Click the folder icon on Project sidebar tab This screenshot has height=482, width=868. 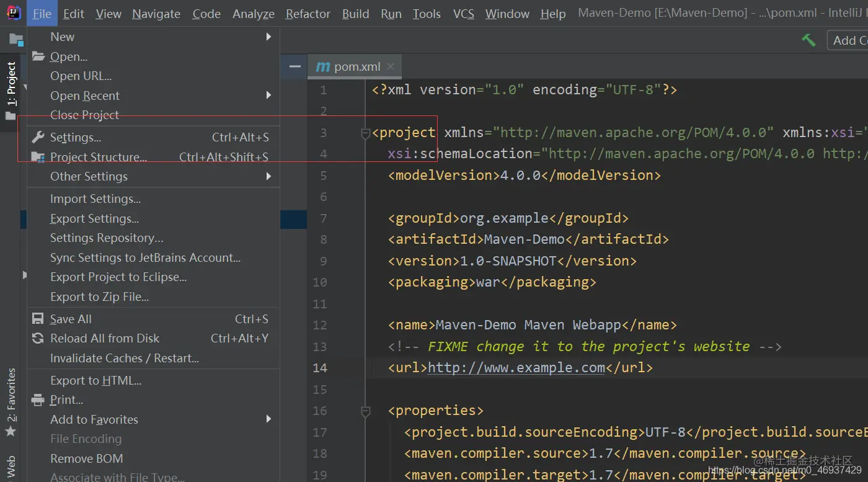(x=11, y=116)
